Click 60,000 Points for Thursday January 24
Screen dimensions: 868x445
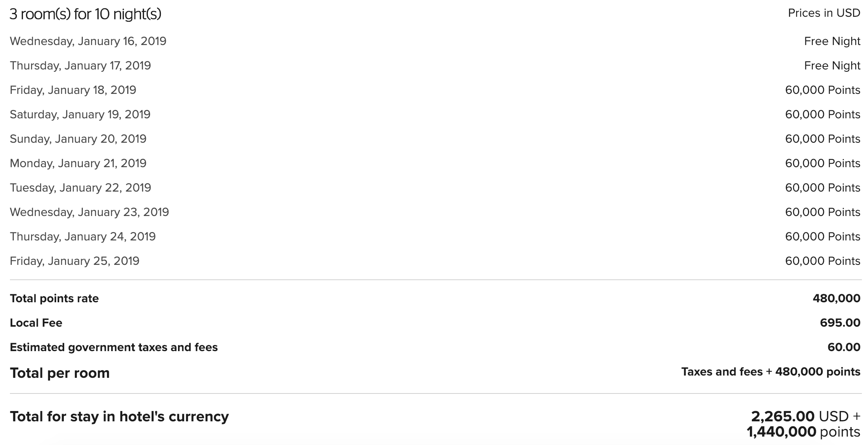pos(823,237)
